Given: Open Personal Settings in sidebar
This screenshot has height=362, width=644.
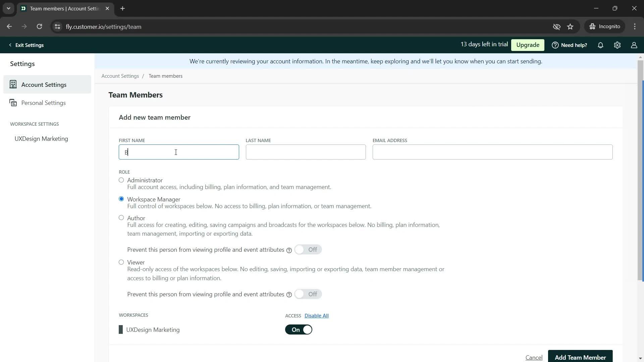Looking at the screenshot, I should 47,103.
